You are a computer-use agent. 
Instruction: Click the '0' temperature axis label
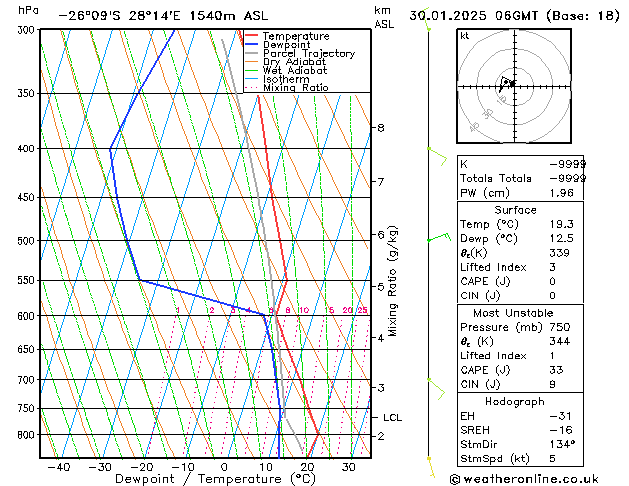pos(224,467)
